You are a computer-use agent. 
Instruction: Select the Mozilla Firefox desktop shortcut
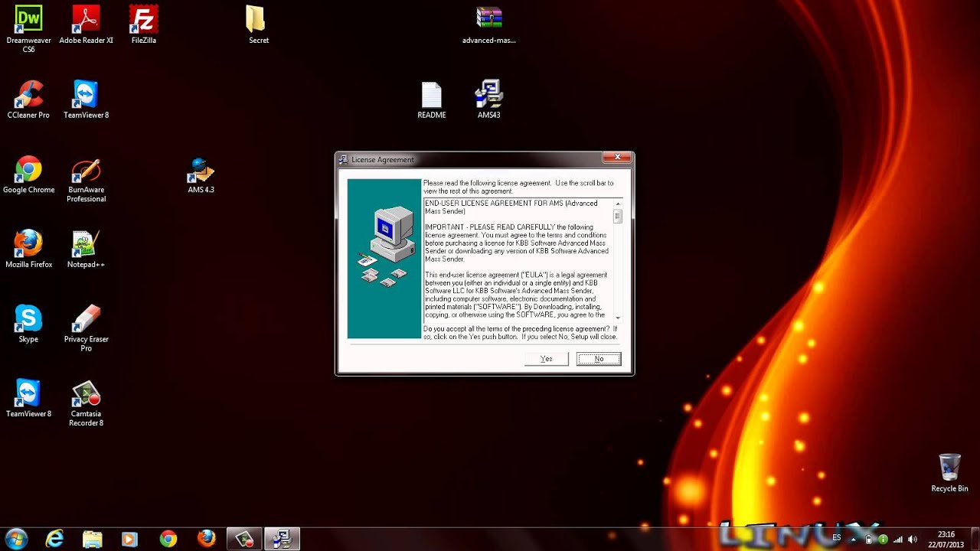28,249
